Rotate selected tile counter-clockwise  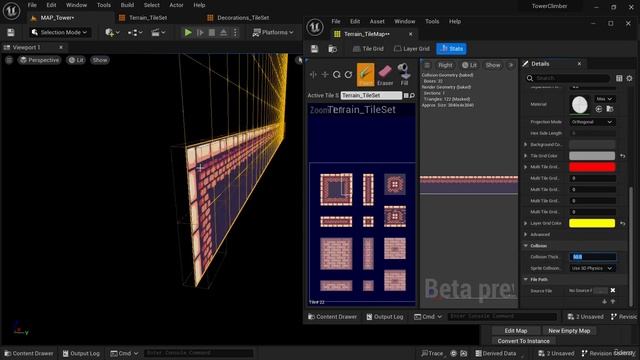[336, 75]
